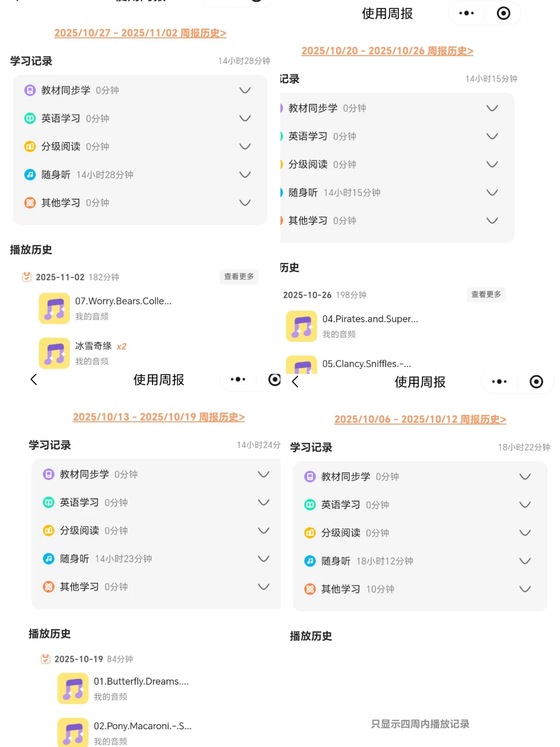Expand the 其他学习 10分钟 row chevron
The image size is (560, 747).
525,589
